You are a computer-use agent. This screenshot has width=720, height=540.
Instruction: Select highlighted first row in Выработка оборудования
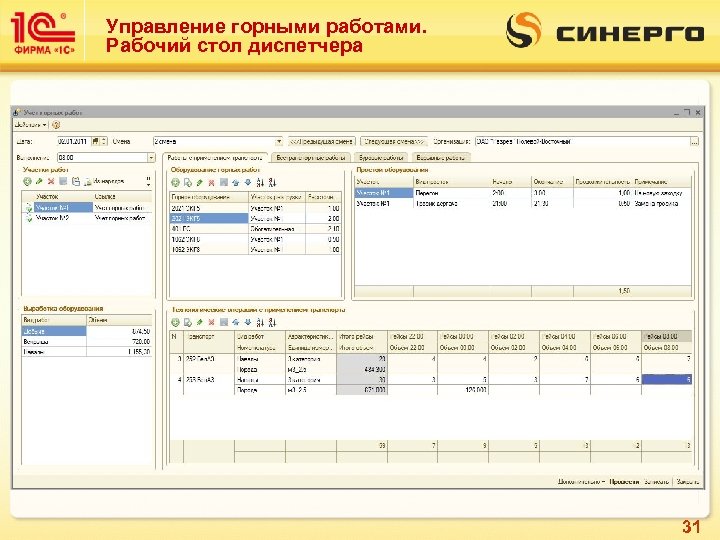pos(87,331)
